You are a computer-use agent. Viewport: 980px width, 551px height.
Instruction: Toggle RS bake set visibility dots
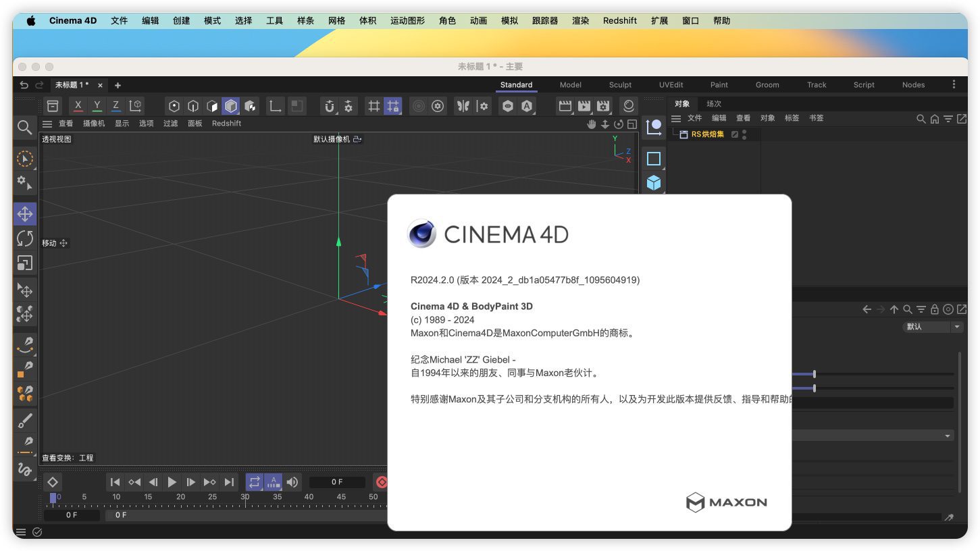coord(744,134)
